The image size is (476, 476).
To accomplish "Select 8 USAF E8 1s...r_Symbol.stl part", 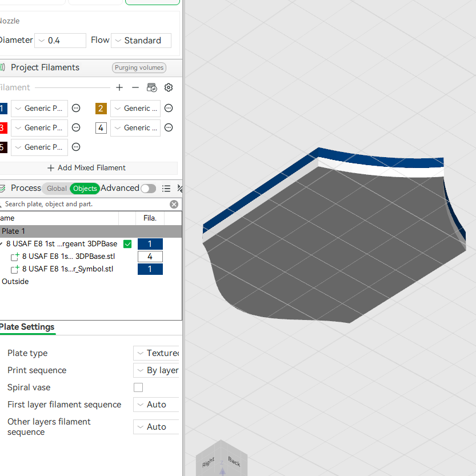I will [67, 269].
